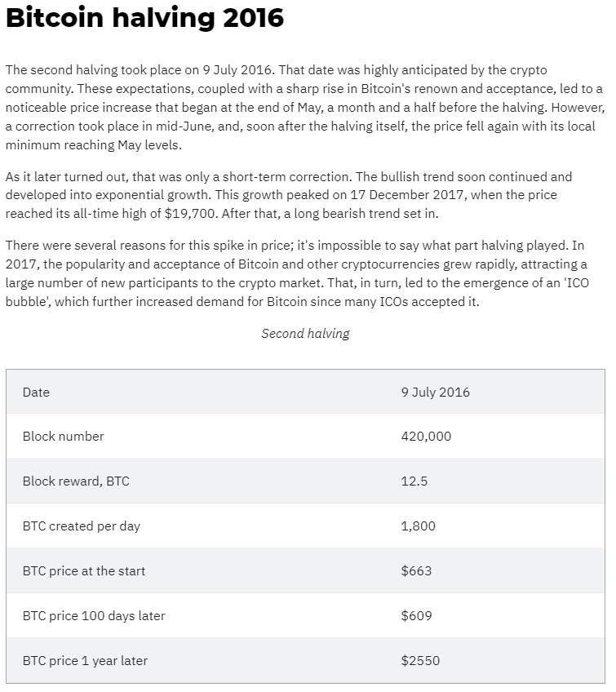Image resolution: width=616 pixels, height=692 pixels.
Task: Click the "BTC price 100 days later" label
Action: [x=94, y=615]
